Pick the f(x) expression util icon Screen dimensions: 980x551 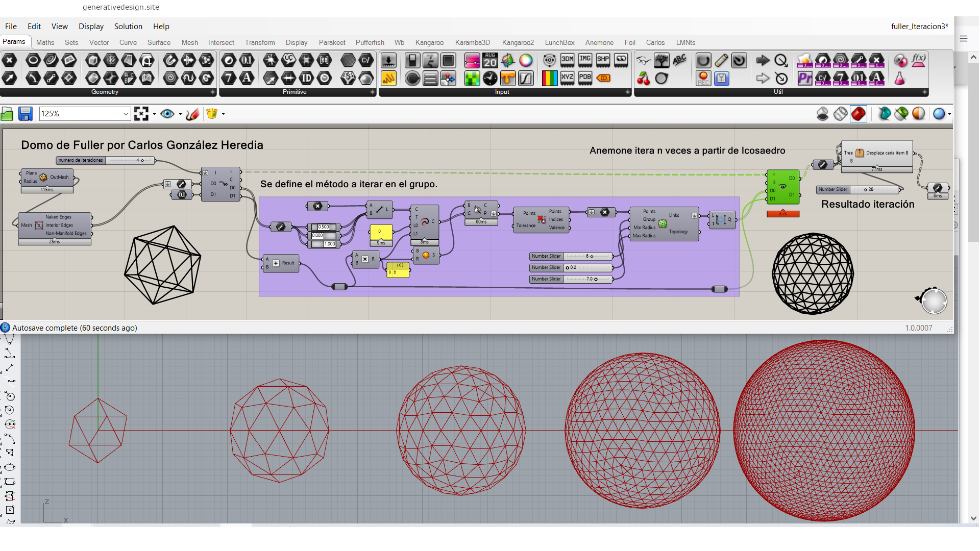(919, 61)
